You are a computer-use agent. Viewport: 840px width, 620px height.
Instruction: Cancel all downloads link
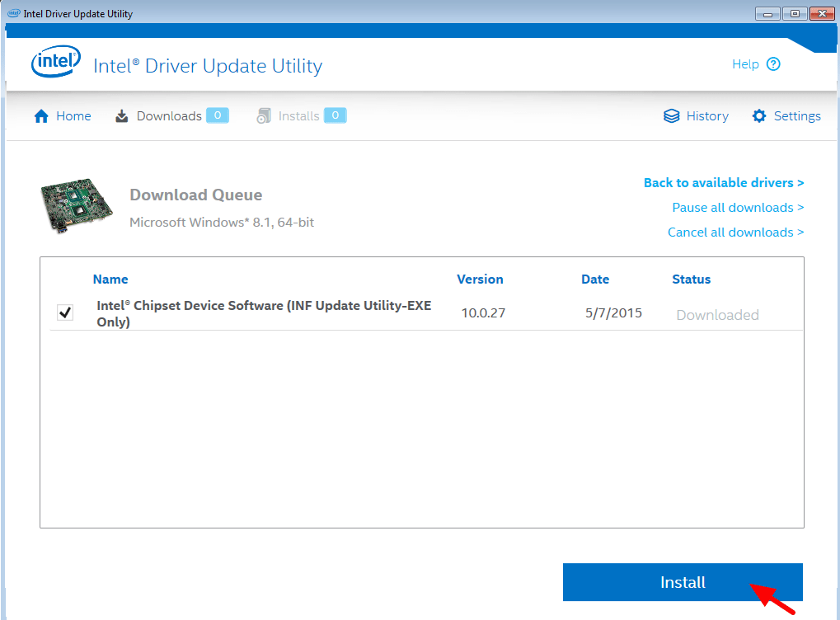coord(735,232)
